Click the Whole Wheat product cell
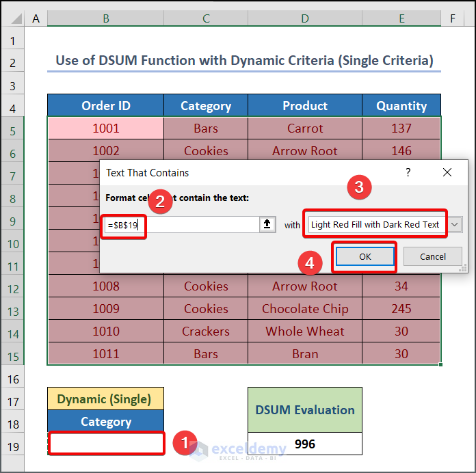476x473 pixels. 305,331
